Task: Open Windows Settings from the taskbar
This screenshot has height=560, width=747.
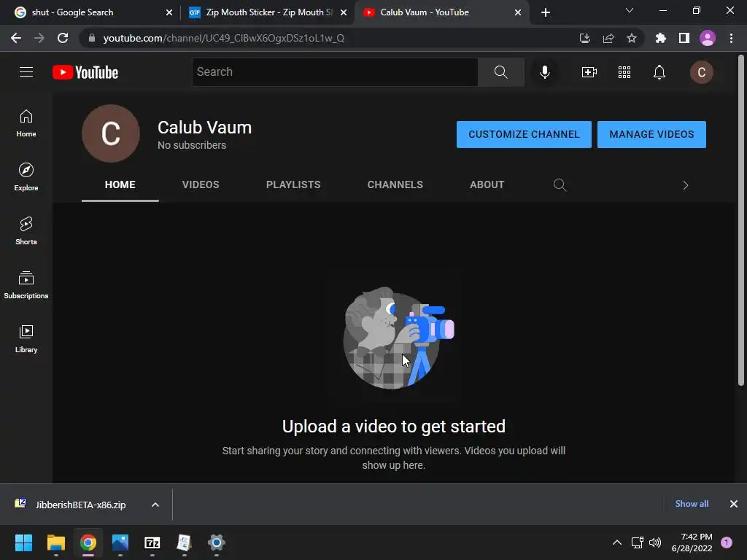Action: 216,542
